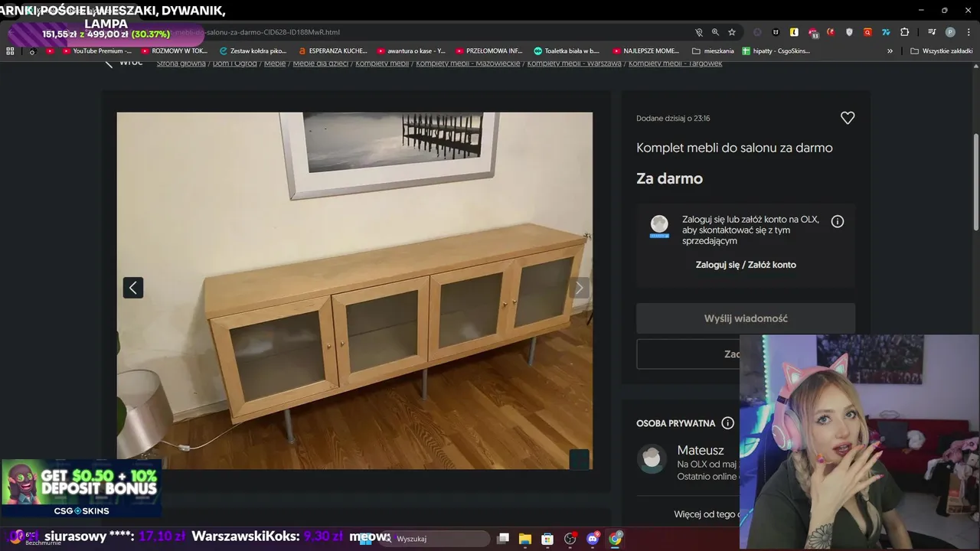Open ROZMOWY W TOK bookmark

(x=174, y=51)
